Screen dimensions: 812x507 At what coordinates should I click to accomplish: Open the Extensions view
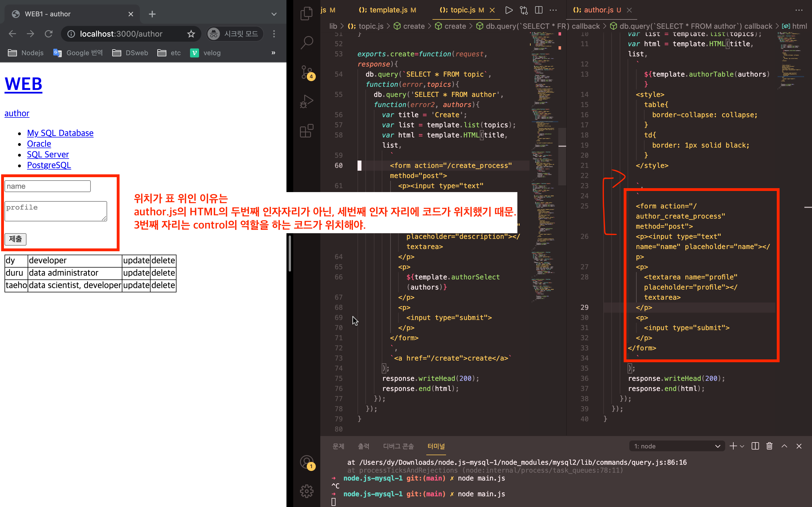(306, 131)
